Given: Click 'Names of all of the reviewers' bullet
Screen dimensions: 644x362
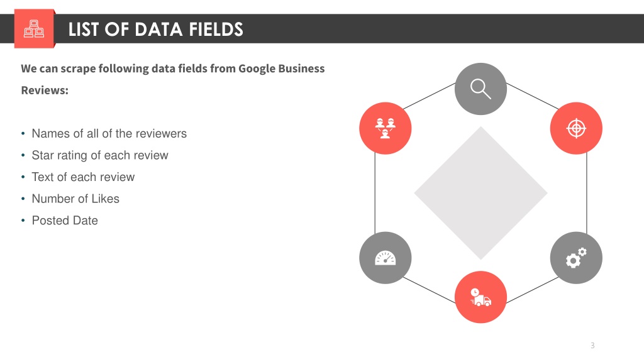Looking at the screenshot, I should [x=109, y=133].
